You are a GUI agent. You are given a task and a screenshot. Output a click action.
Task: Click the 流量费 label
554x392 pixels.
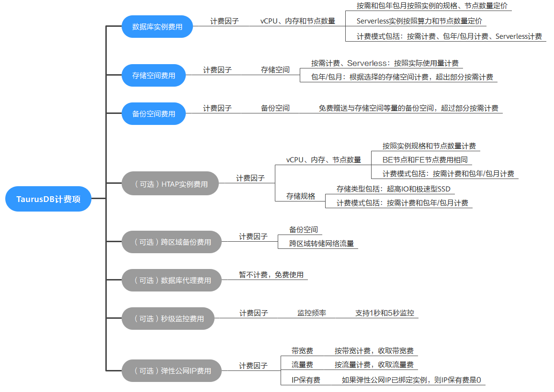coord(303,365)
